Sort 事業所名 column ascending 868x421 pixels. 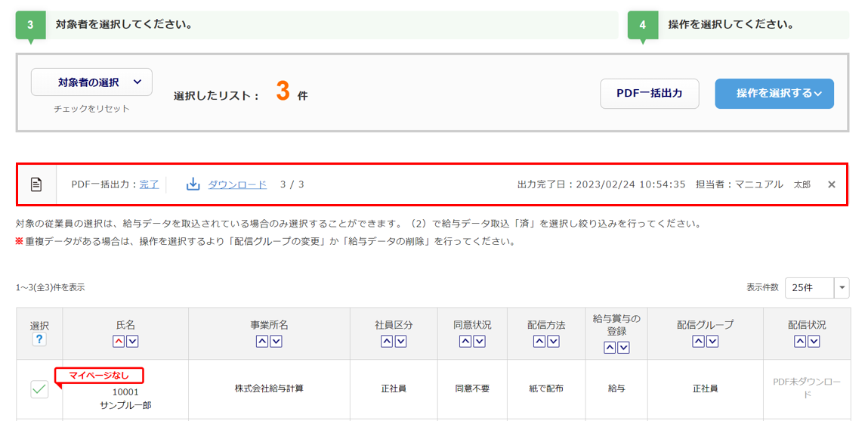pyautogui.click(x=262, y=342)
